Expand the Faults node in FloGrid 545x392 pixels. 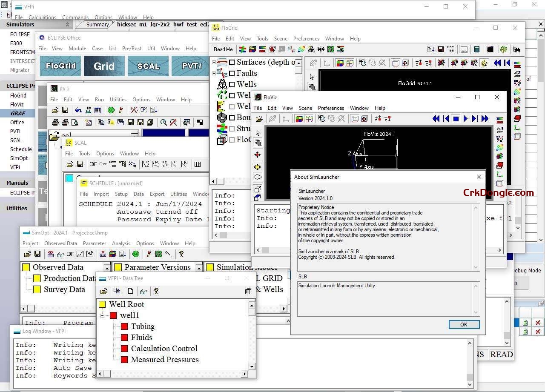[x=213, y=73]
